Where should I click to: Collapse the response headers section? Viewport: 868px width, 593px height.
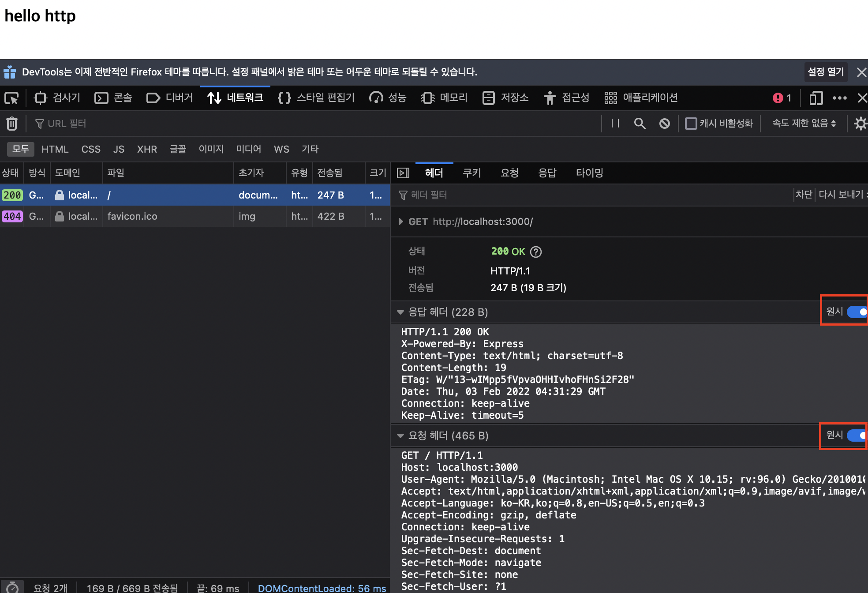coord(400,312)
